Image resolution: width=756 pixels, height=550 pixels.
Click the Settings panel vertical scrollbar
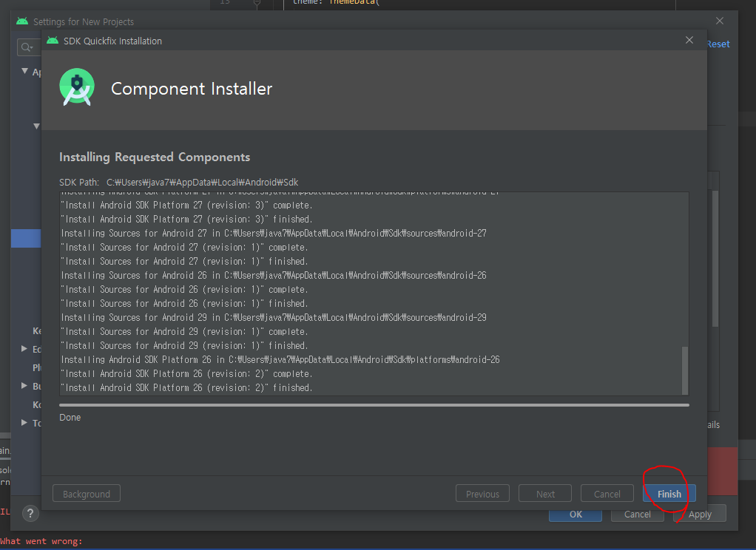(715, 259)
